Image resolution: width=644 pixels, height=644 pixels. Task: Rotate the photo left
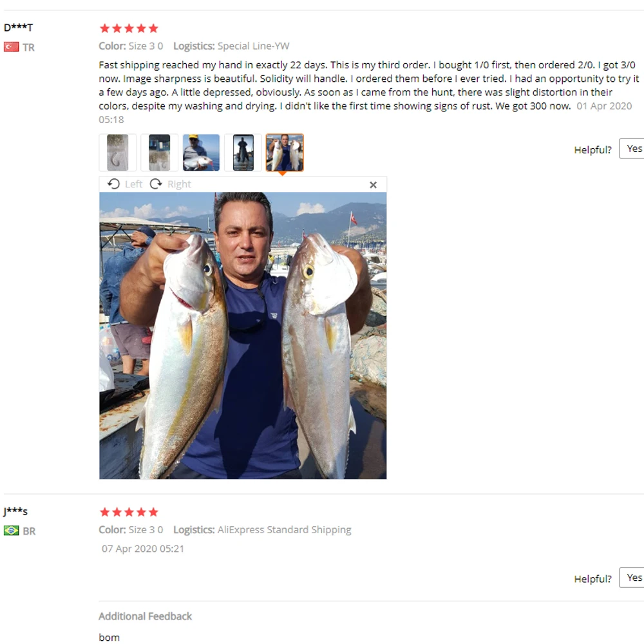coord(125,184)
